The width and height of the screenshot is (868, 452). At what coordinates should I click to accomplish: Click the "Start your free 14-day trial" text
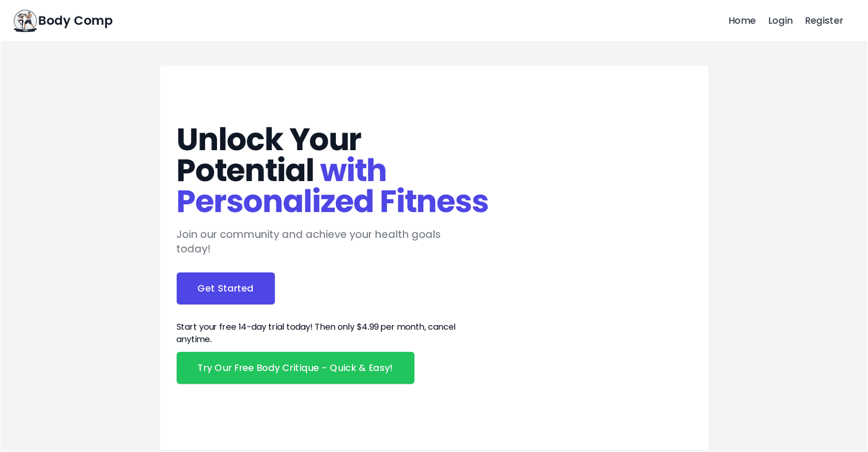click(244, 327)
